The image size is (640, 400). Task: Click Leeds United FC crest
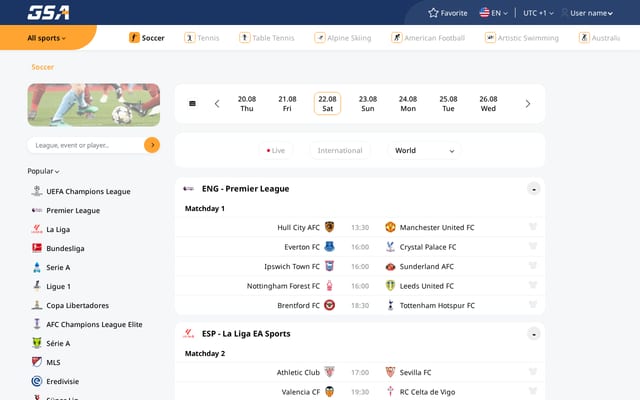(x=390, y=286)
